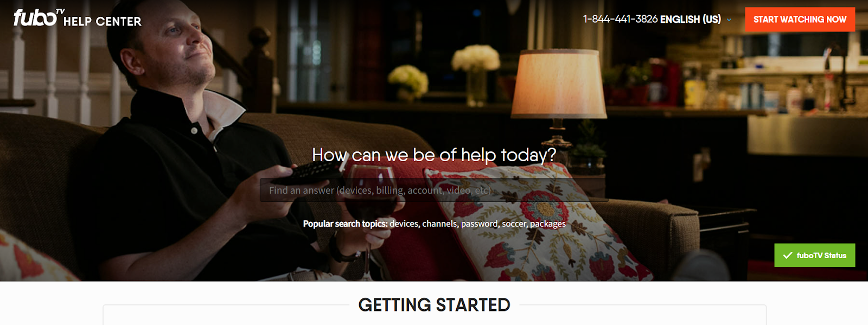Viewport: 868px width, 325px height.
Task: Open the HELP CENTER home link
Action: [x=102, y=22]
